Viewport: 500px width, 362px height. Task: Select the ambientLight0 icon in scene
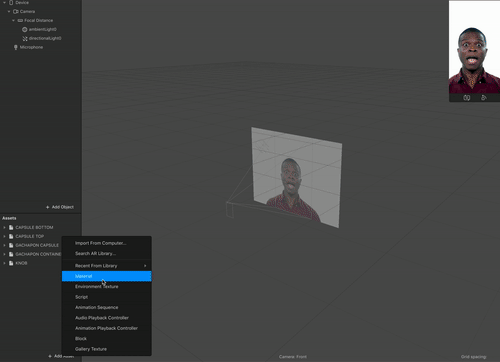(x=25, y=29)
